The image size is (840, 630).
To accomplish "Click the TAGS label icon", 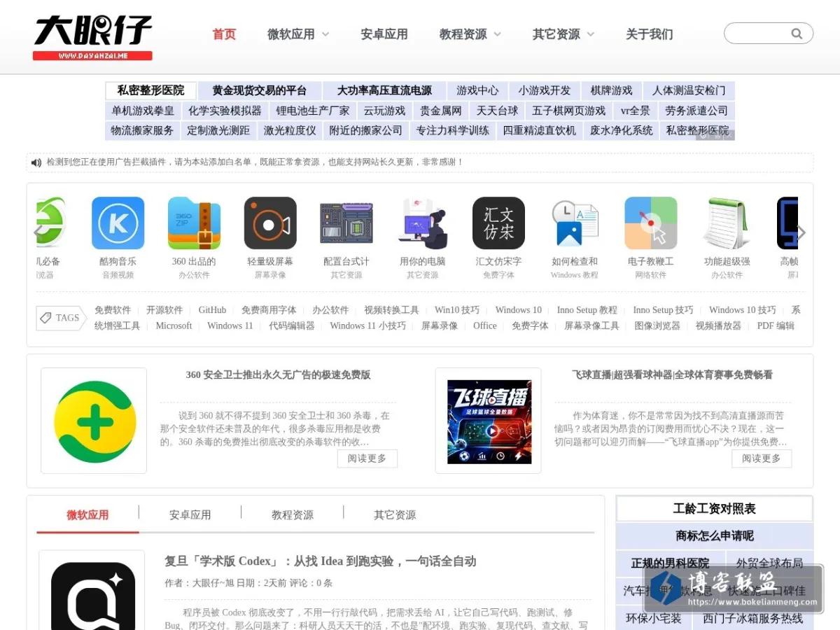I will (x=61, y=318).
